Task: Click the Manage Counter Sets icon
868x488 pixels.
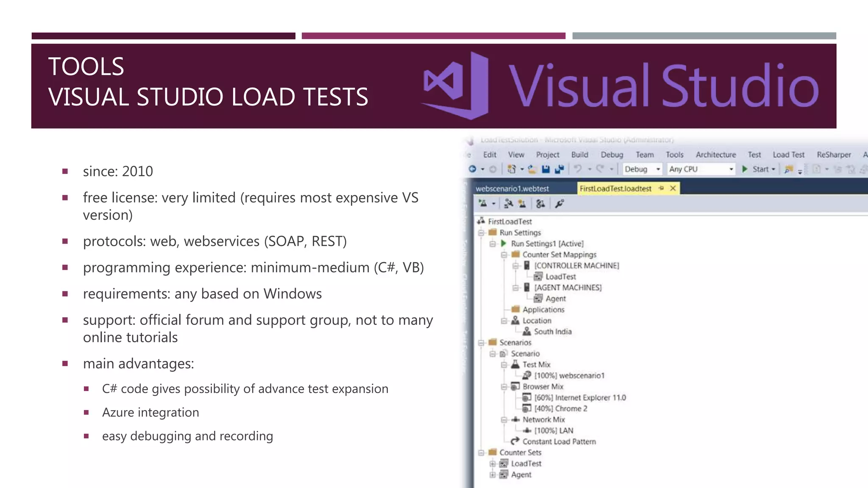Action: tap(540, 204)
